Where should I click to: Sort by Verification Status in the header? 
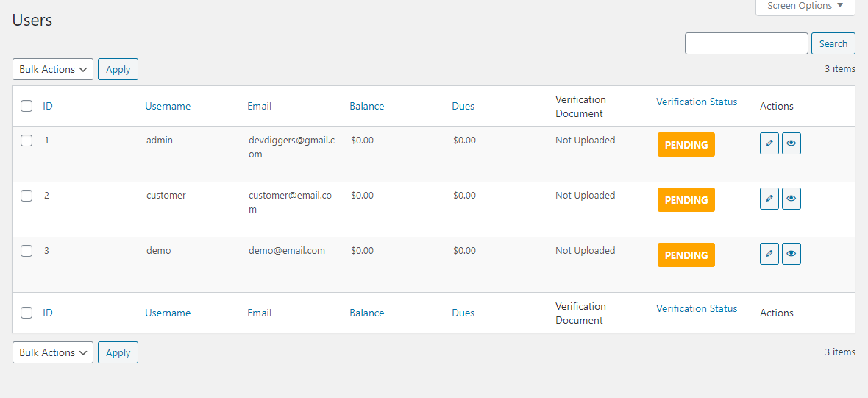point(697,102)
